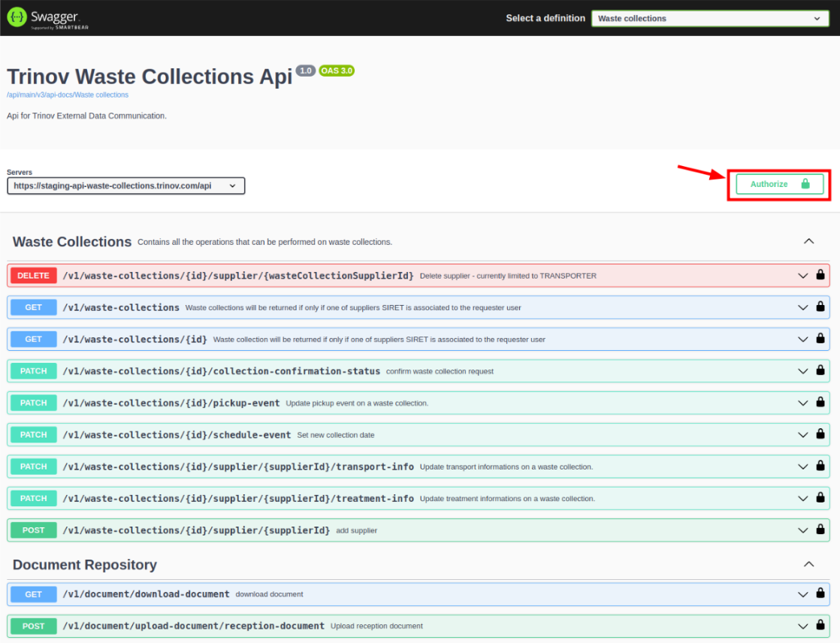Expand GET /v1/waste-collections chevron
The width and height of the screenshot is (840, 643).
coord(802,307)
